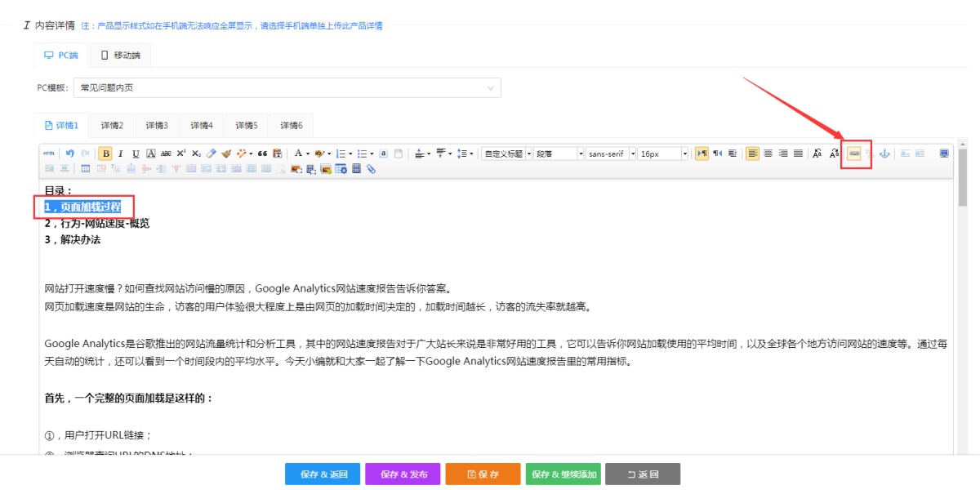The image size is (980, 490).
Task: Align text left
Action: pyautogui.click(x=753, y=154)
